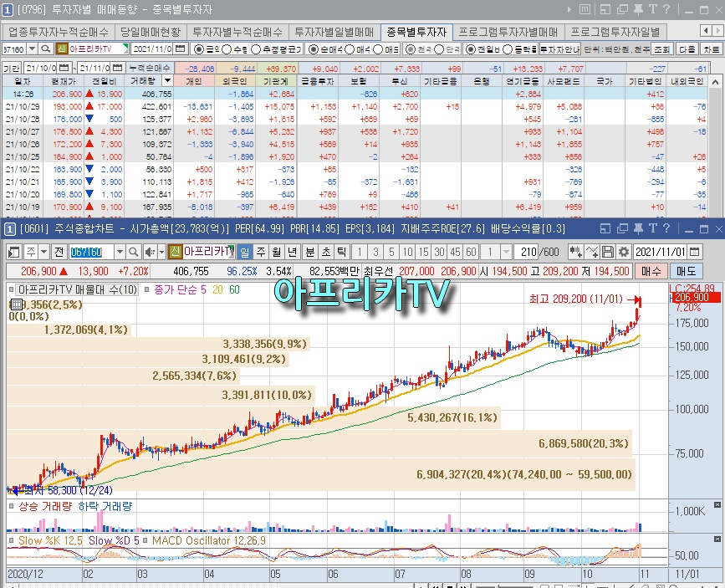The width and height of the screenshot is (725, 588).
Task: Open help for investor trend window
Action: [x=666, y=9]
